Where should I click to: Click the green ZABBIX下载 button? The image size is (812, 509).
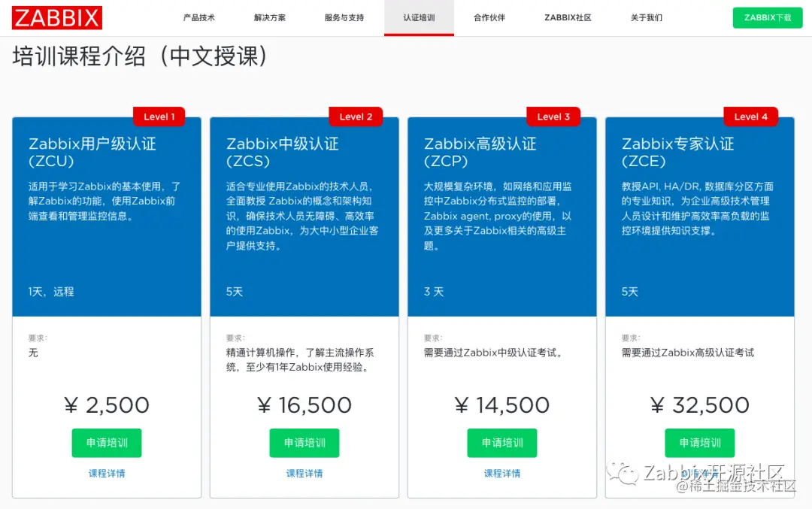click(x=767, y=17)
